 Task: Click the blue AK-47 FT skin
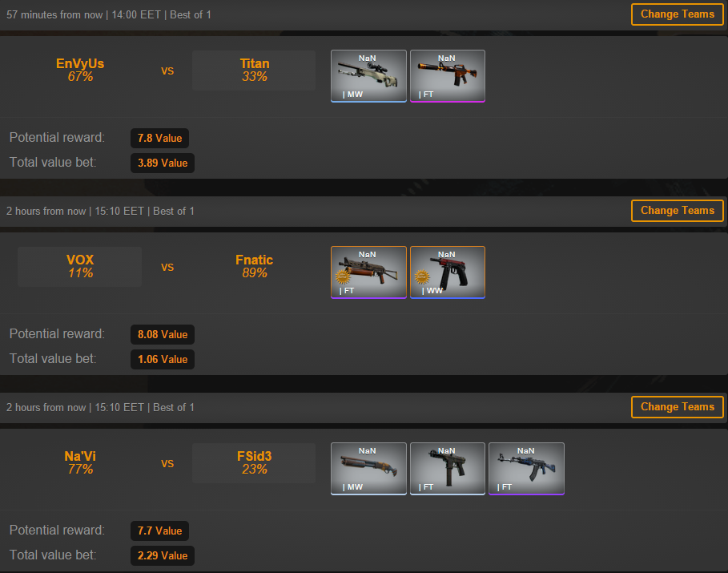pyautogui.click(x=526, y=469)
